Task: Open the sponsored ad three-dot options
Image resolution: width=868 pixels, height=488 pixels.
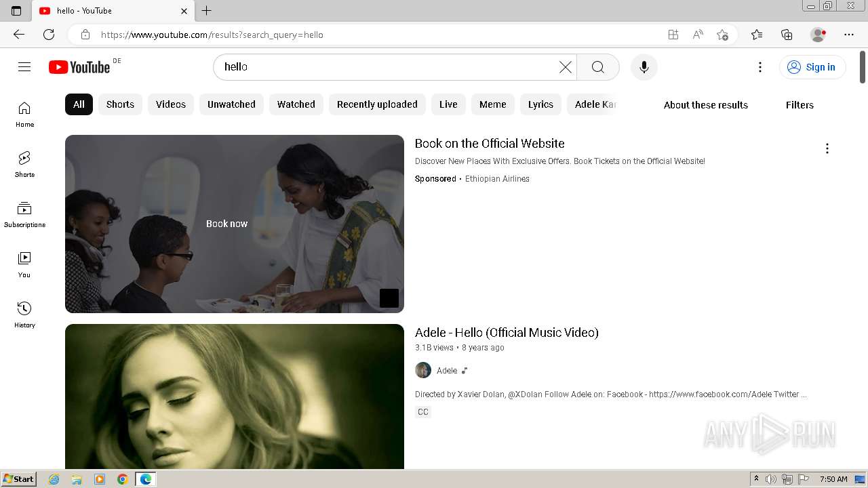Action: (827, 148)
